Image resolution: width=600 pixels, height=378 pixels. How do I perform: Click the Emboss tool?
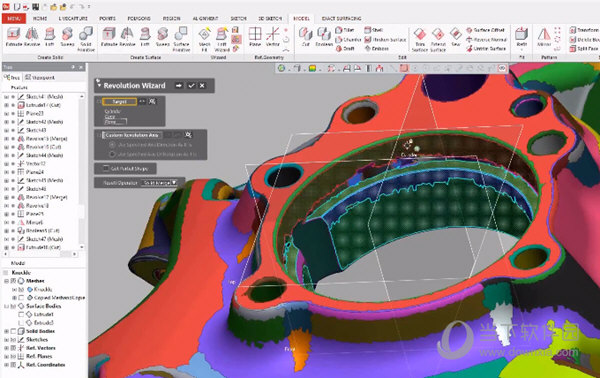pos(377,49)
